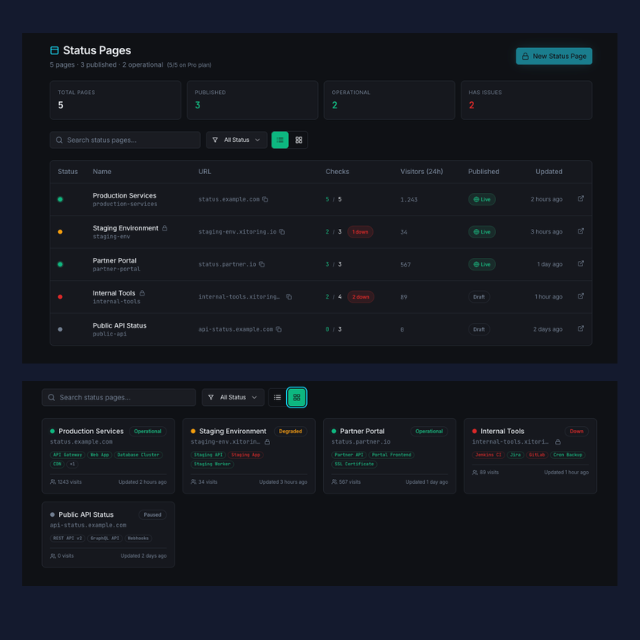This screenshot has height=640, width=640.
Task: Click lock icon beside Staging Environment row name
Action: pyautogui.click(x=164, y=228)
